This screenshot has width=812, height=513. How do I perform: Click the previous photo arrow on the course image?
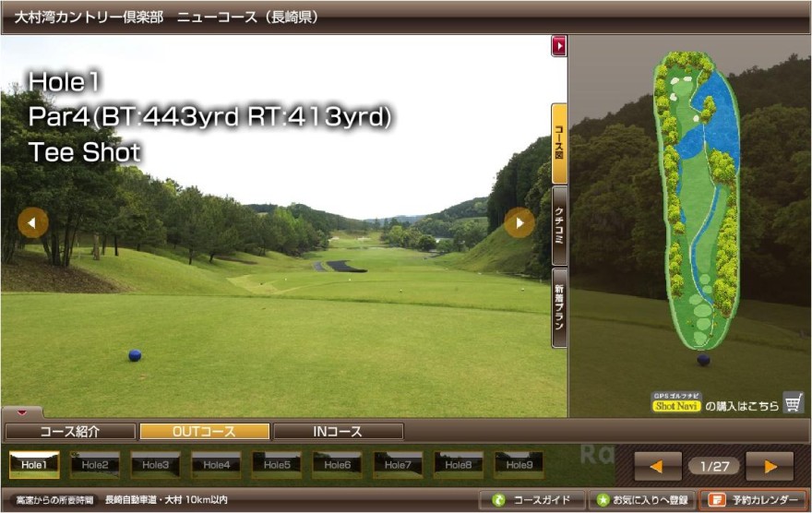coord(33,222)
